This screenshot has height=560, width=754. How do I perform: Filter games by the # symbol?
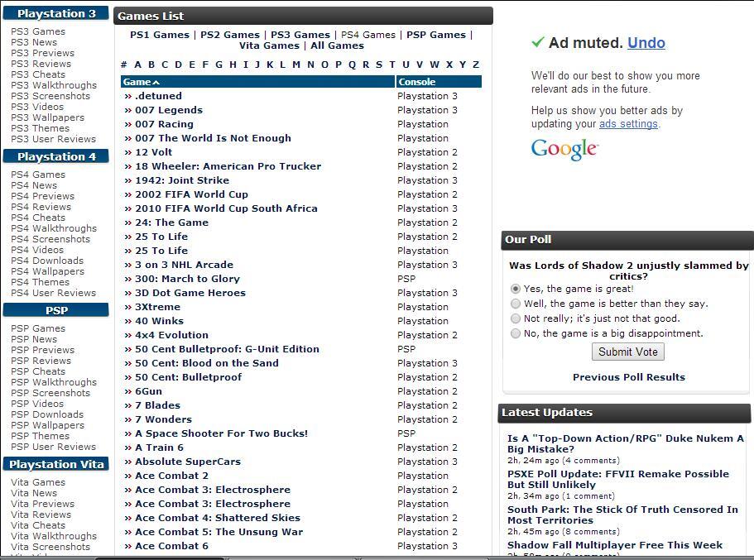click(x=124, y=65)
